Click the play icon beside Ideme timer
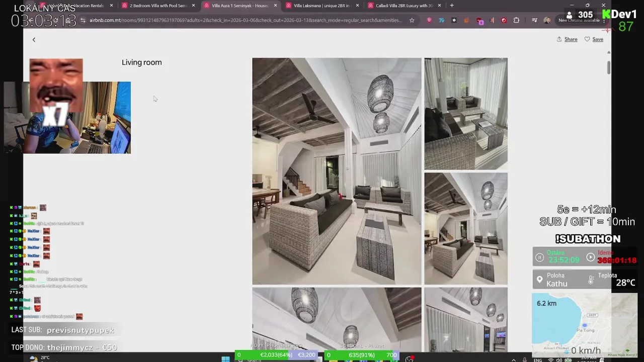The width and height of the screenshot is (644, 362). pos(591,257)
